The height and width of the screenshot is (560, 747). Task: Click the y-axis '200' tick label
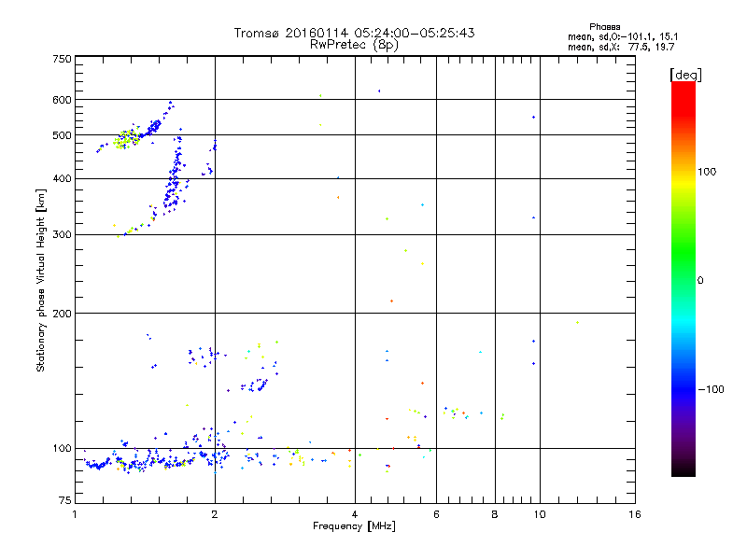(x=63, y=314)
